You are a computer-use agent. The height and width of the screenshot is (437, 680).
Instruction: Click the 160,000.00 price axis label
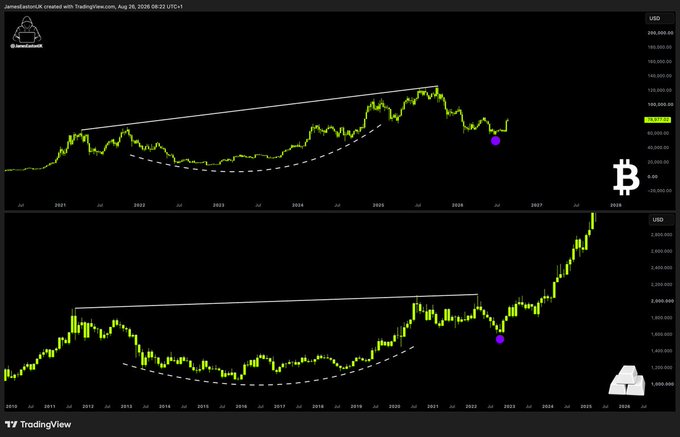[x=660, y=62]
